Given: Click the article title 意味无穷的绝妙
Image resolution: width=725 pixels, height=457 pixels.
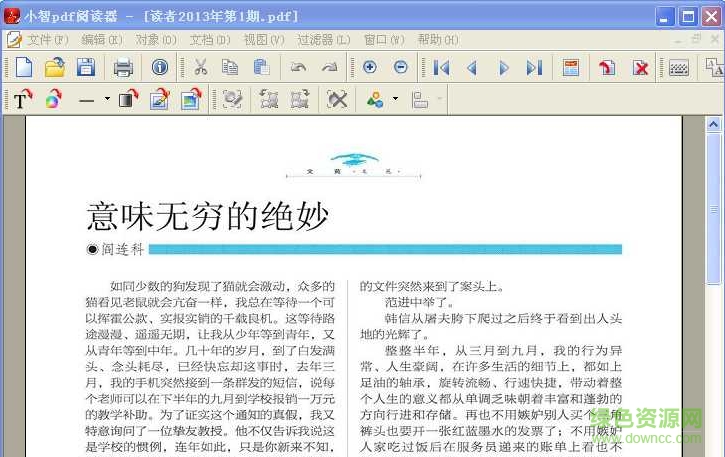Looking at the screenshot, I should [208, 216].
